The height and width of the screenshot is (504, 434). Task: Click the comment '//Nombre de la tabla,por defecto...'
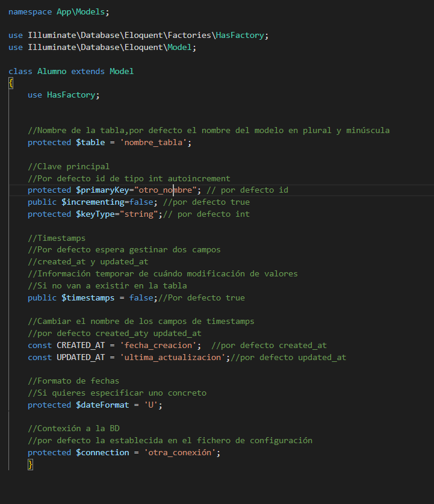[208, 131]
